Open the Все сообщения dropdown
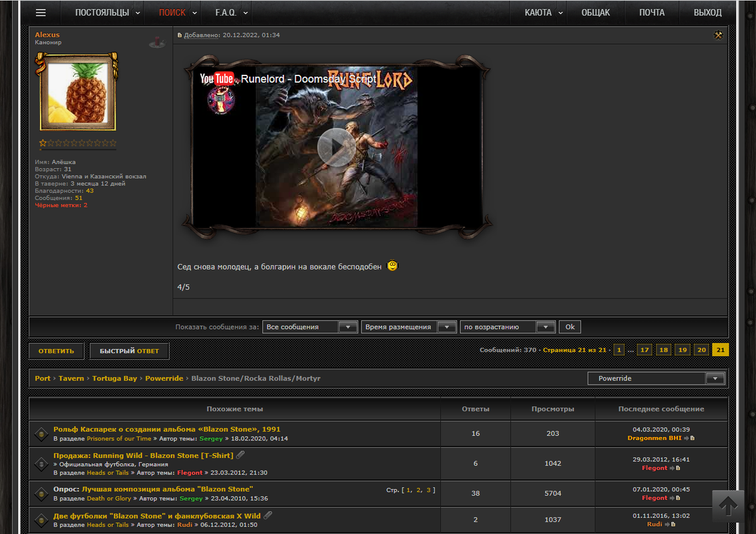Screen dimensions: 756x534 pos(310,327)
